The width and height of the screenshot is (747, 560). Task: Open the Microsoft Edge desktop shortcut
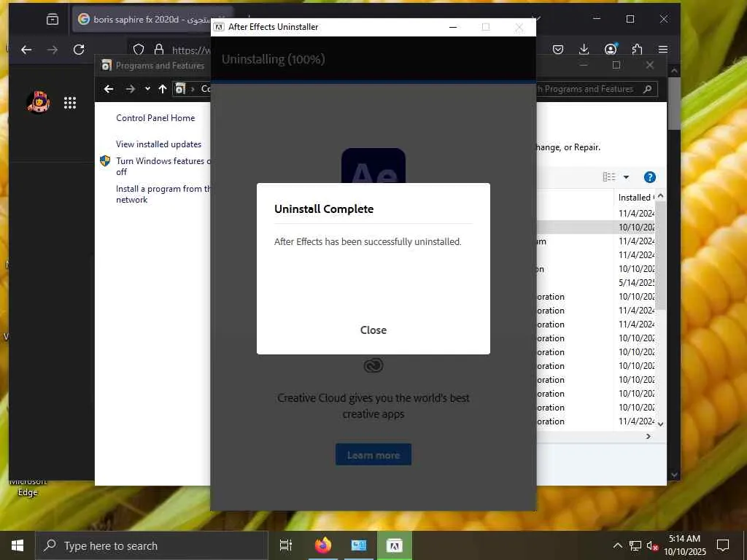(x=28, y=488)
